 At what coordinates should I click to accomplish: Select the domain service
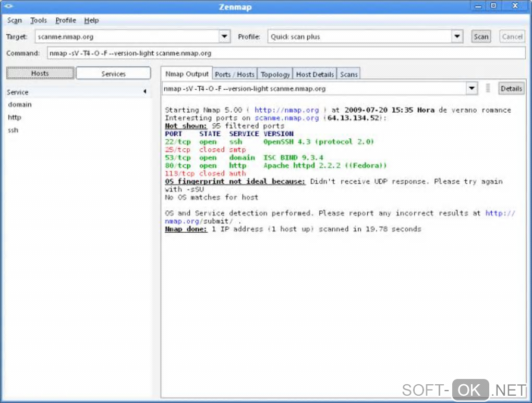tap(20, 104)
